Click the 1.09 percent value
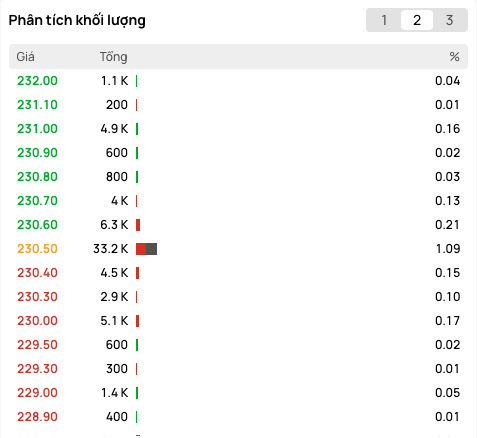Screen dimensions: 477x438 click(448, 249)
